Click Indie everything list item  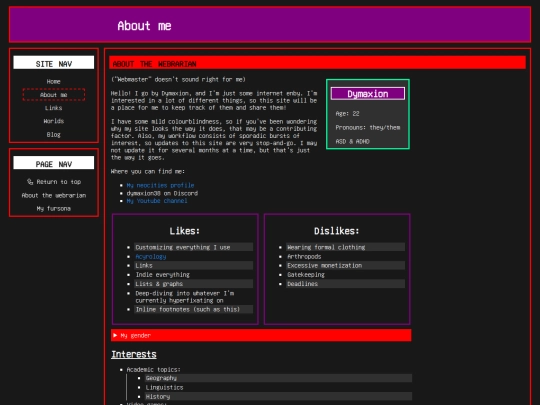click(163, 275)
